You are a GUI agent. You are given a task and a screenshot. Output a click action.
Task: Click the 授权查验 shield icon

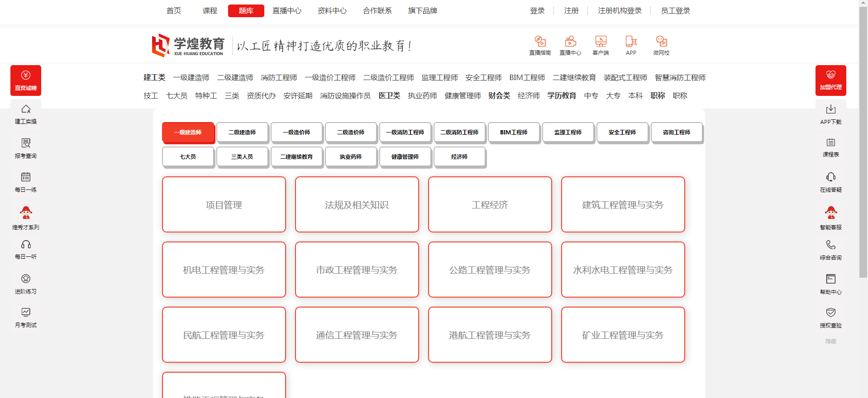tap(830, 313)
